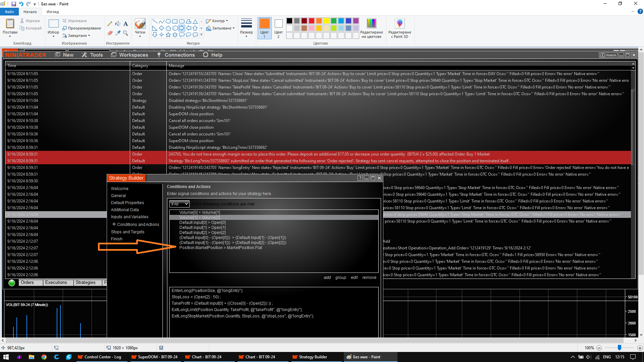Expand the Контур outline dropdown
Viewport: 644px width, 362px height.
217,21
